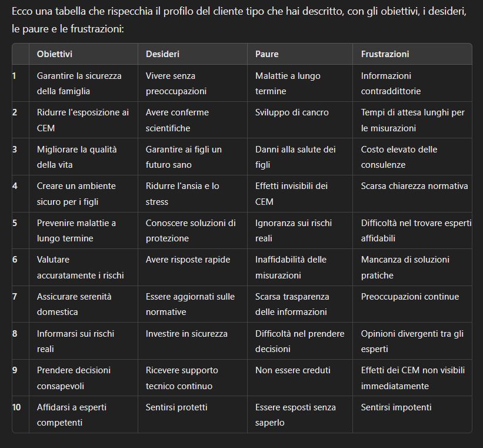Select the intro paragraph above the table
The width and height of the screenshot is (483, 448).
click(x=238, y=20)
